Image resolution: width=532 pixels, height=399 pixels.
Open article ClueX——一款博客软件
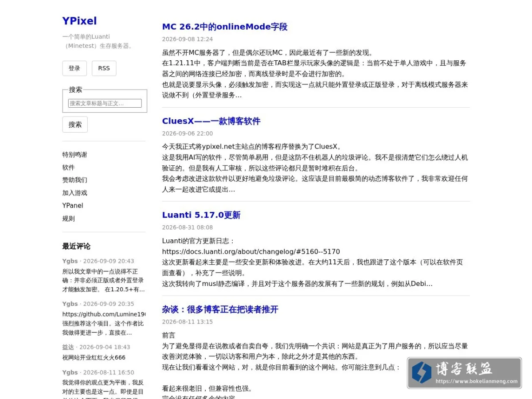(211, 121)
